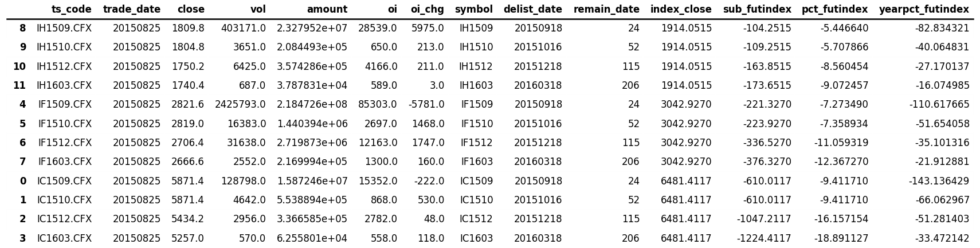Click row index 11
980x248 pixels.
pyautogui.click(x=19, y=86)
